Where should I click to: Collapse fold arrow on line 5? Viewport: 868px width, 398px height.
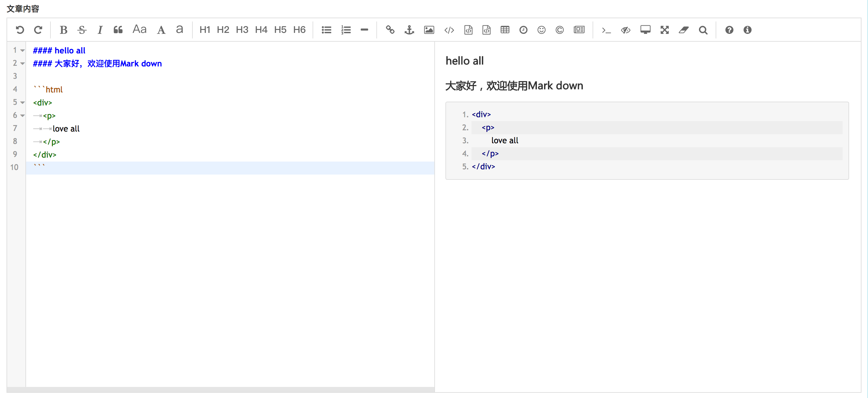(22, 103)
